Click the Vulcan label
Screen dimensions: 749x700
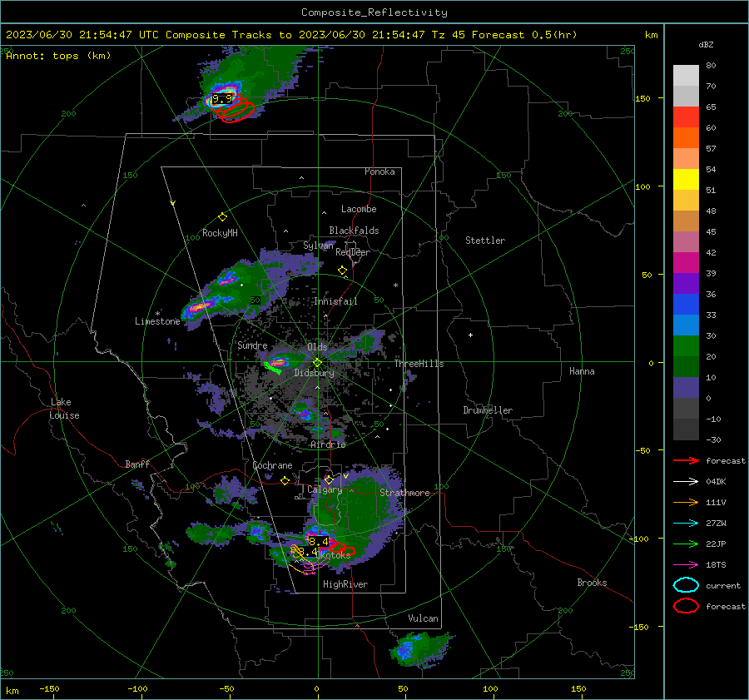click(x=423, y=618)
